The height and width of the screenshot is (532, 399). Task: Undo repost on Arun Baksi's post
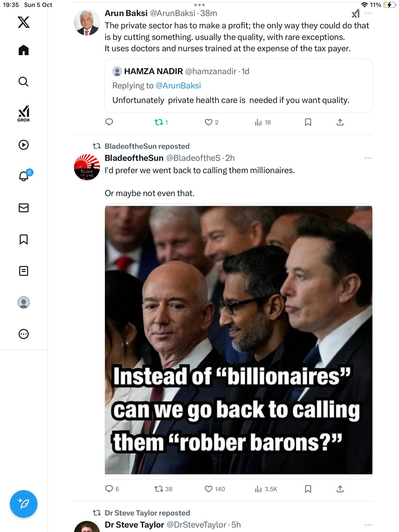[159, 122]
